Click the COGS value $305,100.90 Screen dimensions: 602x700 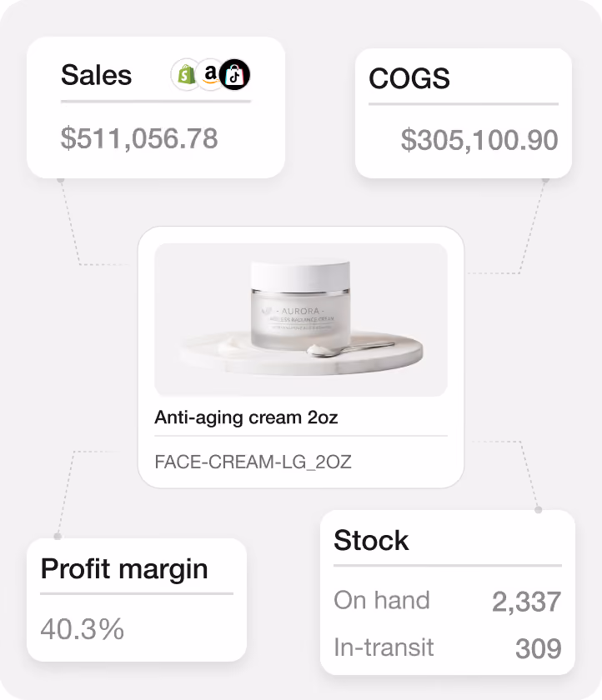pos(479,140)
